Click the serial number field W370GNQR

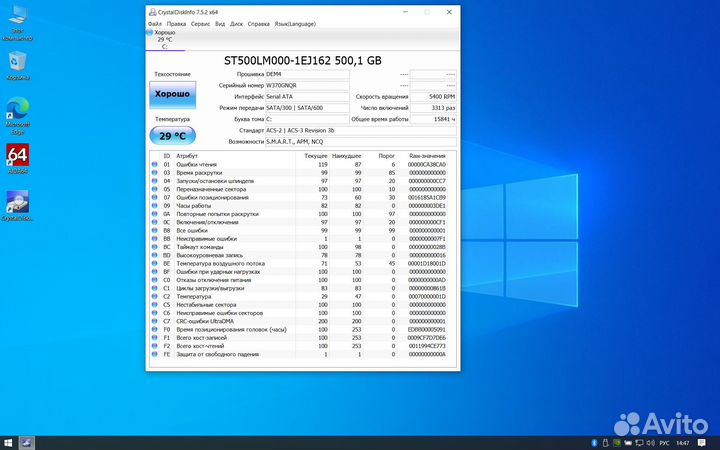coord(307,85)
